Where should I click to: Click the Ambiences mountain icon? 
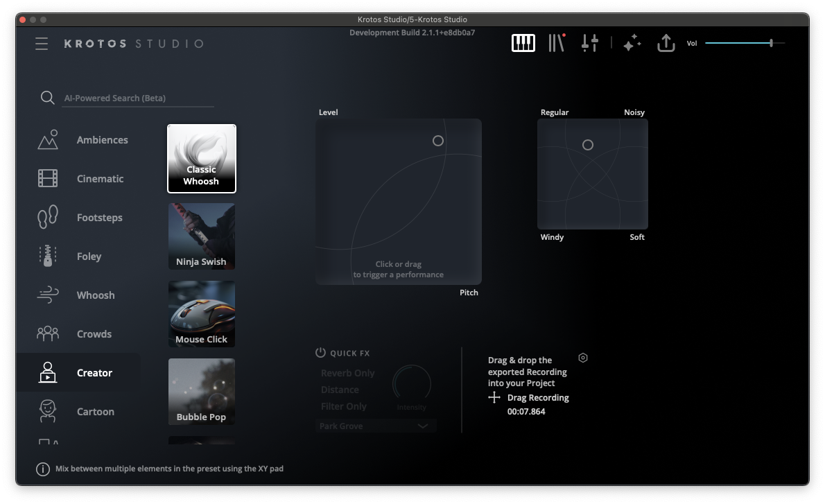48,140
